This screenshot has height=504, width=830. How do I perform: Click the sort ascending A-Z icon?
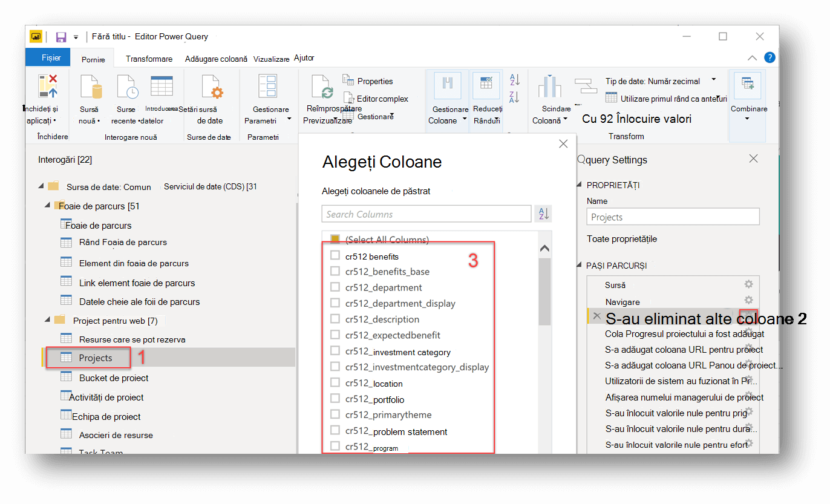(x=515, y=79)
